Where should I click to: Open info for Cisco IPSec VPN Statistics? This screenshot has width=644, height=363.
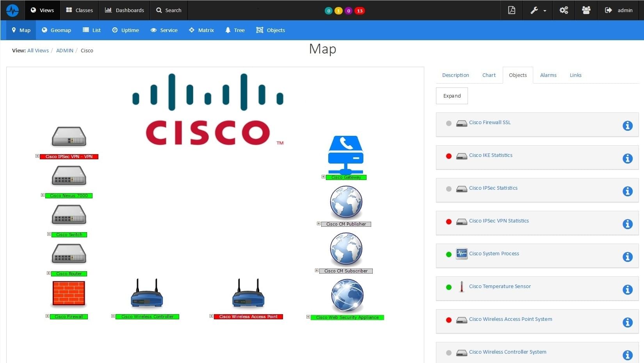[x=627, y=224]
